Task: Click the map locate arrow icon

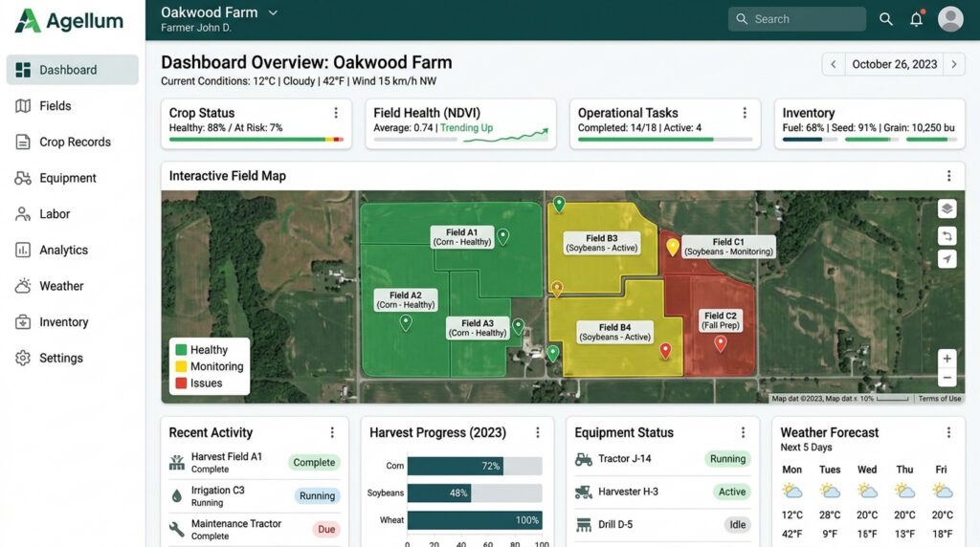Action: click(x=947, y=259)
